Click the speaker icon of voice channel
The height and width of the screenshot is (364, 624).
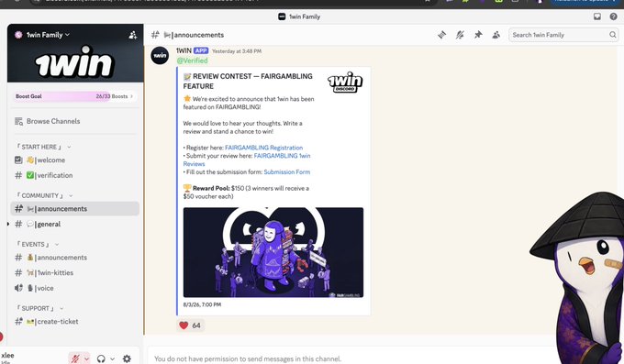pos(18,289)
